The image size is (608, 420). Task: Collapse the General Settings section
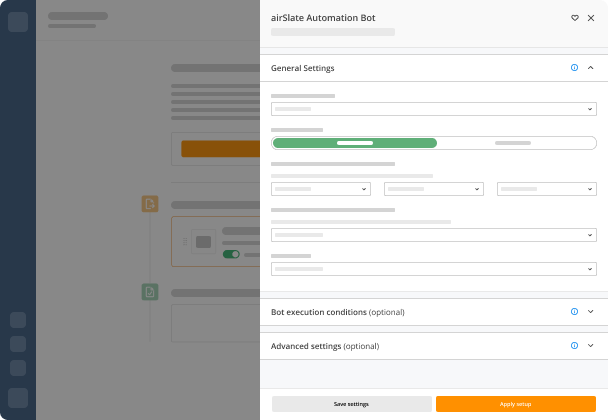coord(591,67)
